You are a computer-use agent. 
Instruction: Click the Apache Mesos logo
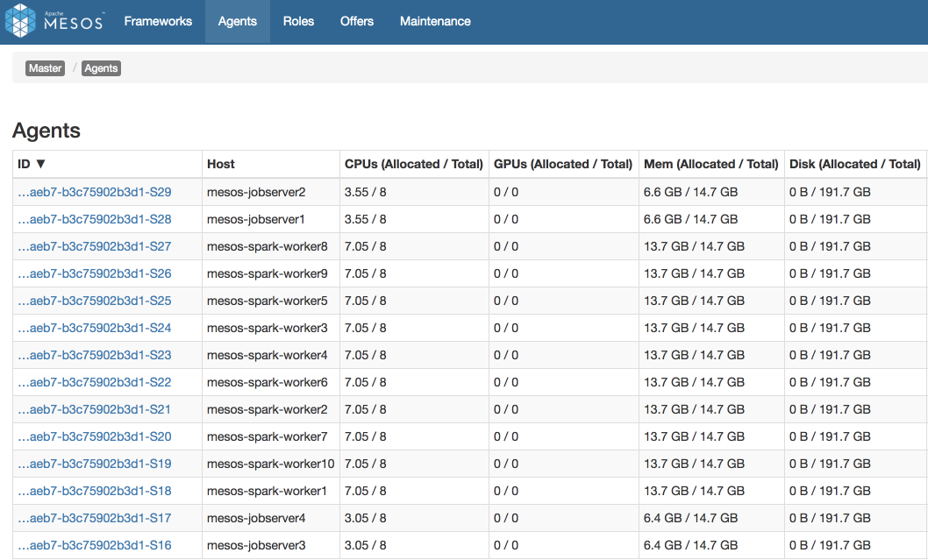coord(54,21)
